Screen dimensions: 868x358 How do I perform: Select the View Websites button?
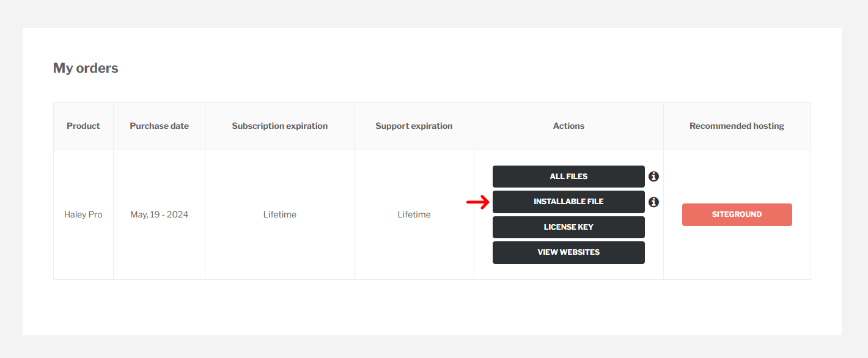tap(568, 252)
